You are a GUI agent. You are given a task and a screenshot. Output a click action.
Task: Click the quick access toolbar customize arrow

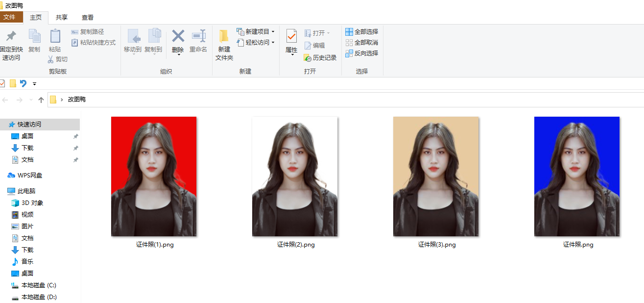point(34,83)
